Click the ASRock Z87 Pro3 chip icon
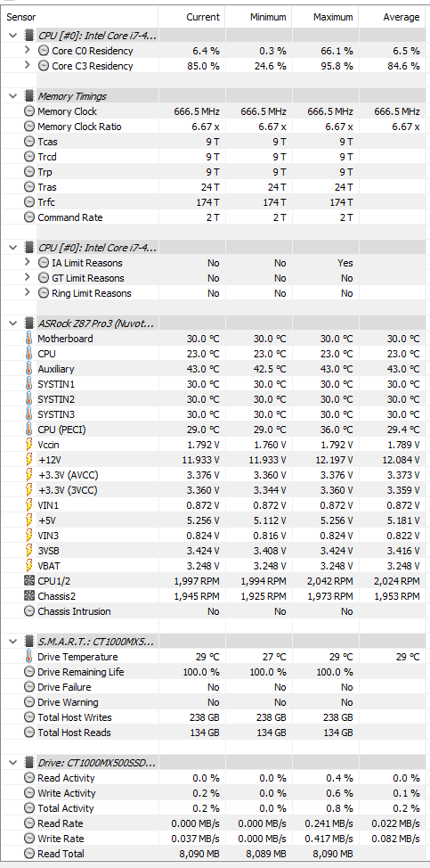 pyautogui.click(x=29, y=323)
